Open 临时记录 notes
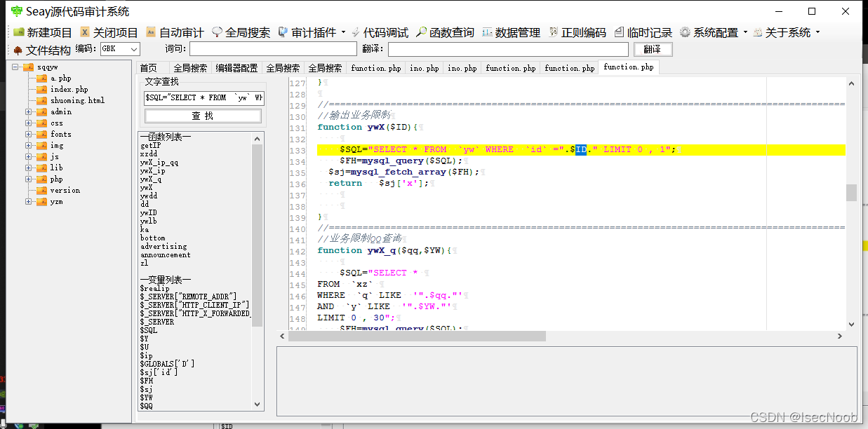 [643, 32]
